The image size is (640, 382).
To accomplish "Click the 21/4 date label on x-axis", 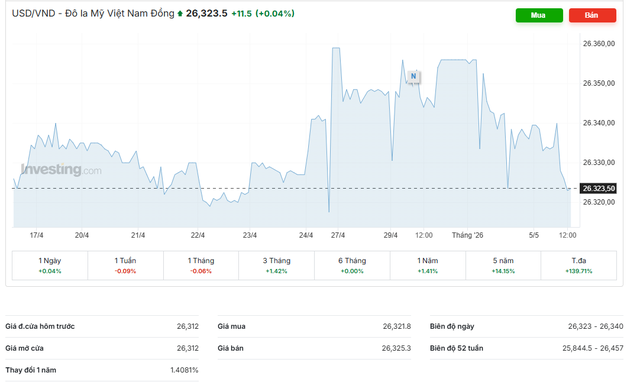I will [138, 235].
